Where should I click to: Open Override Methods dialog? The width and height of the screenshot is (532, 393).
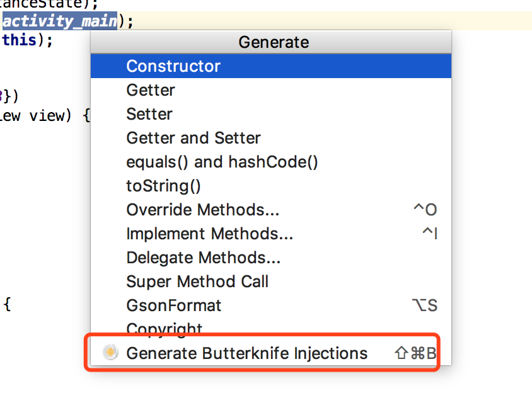(205, 210)
